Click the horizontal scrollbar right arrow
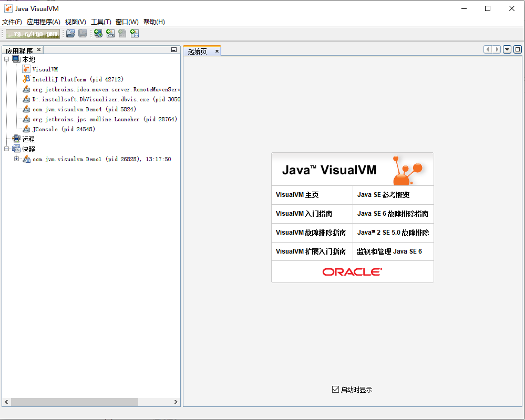 pos(176,402)
